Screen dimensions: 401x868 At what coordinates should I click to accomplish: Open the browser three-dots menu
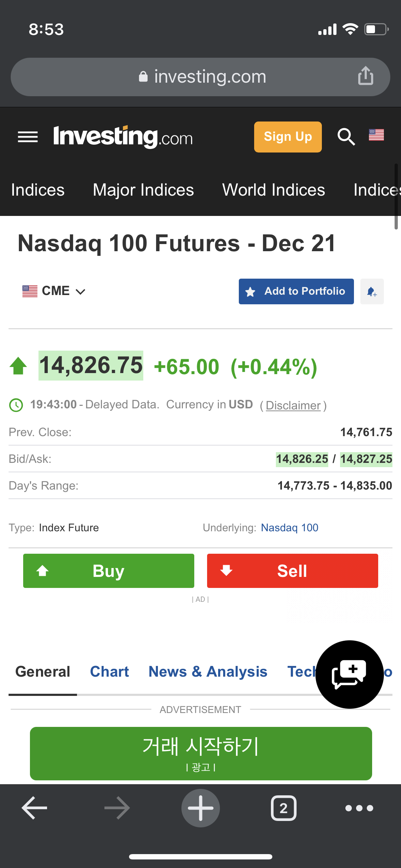[x=359, y=808]
